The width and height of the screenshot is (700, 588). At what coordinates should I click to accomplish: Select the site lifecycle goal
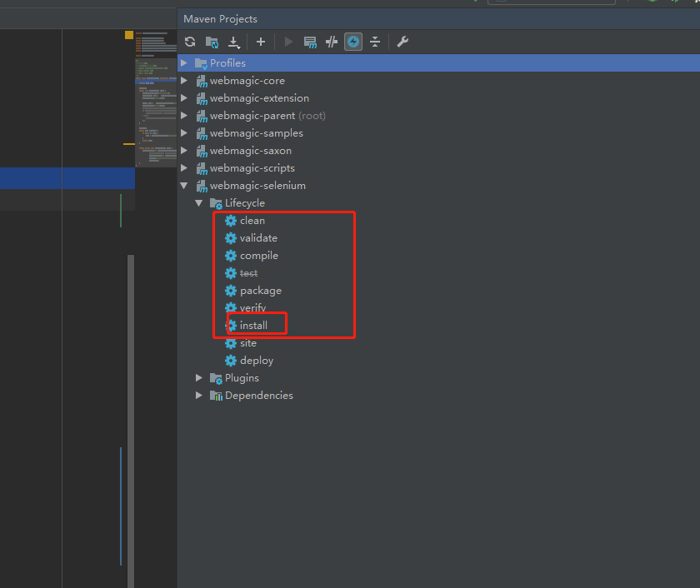pos(248,343)
